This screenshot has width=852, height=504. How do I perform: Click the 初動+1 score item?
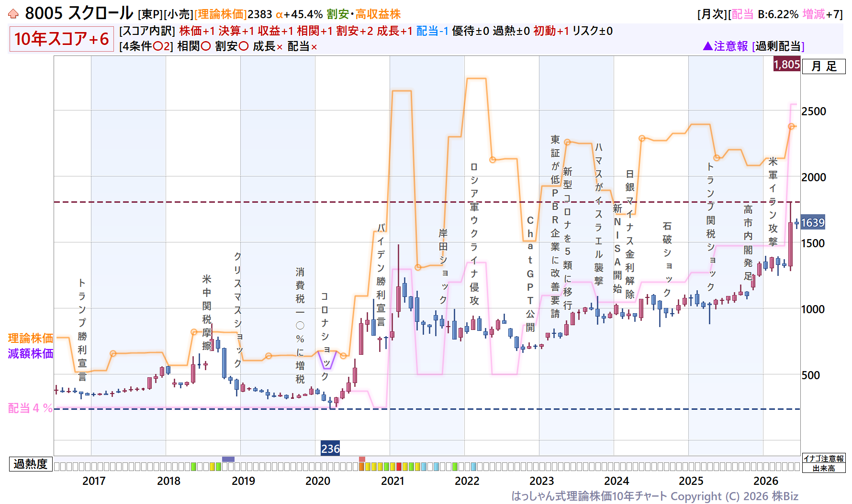click(x=551, y=31)
